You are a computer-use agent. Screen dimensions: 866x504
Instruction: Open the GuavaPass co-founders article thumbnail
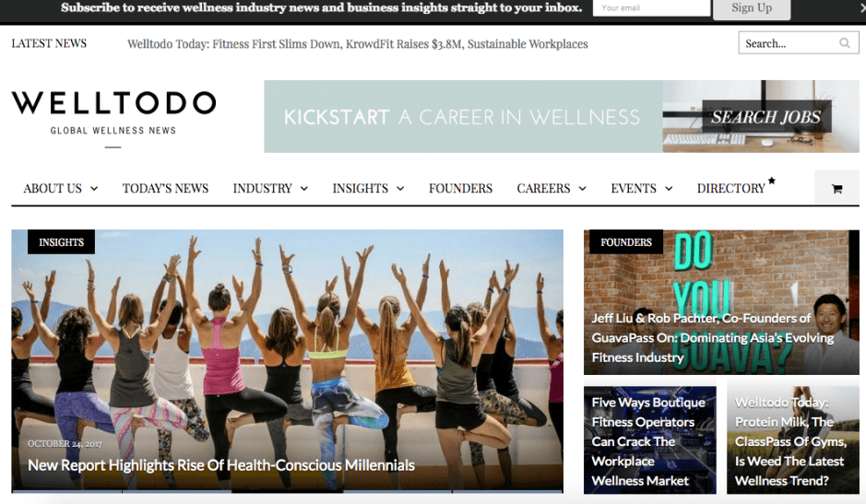pyautogui.click(x=721, y=302)
